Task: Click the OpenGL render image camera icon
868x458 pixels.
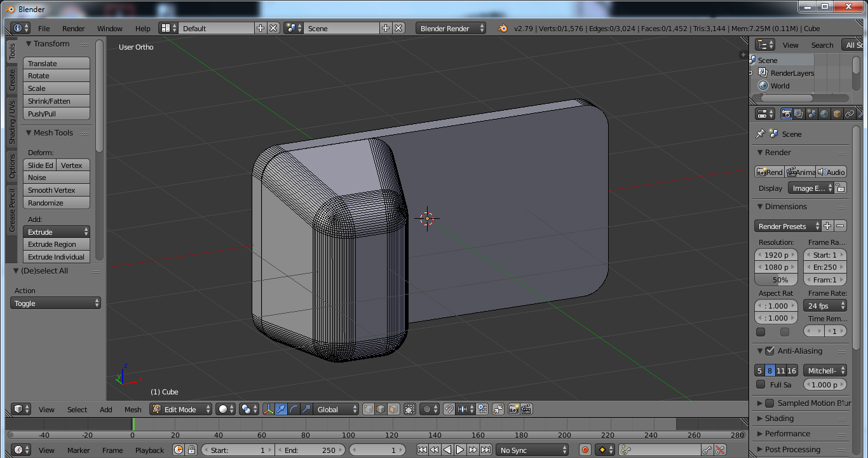Action: 513,409
